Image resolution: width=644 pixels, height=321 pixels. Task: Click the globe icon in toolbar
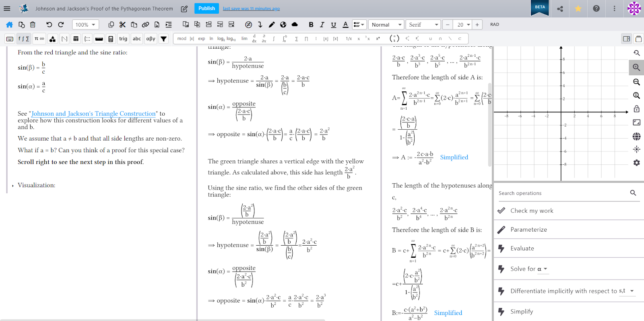click(283, 25)
